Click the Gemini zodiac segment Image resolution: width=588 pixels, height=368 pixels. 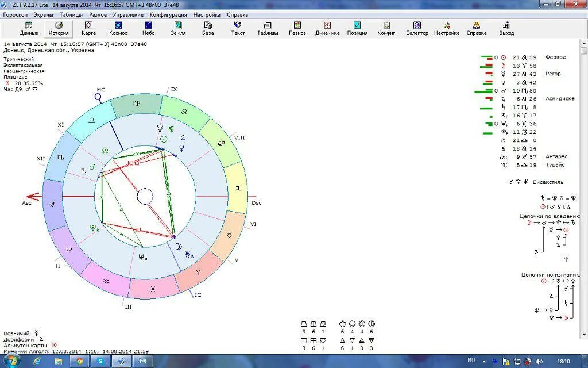(x=237, y=188)
